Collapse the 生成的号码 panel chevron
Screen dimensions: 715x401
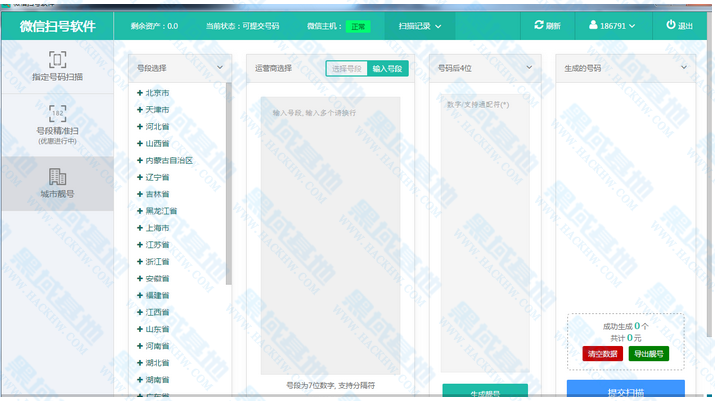tap(684, 68)
